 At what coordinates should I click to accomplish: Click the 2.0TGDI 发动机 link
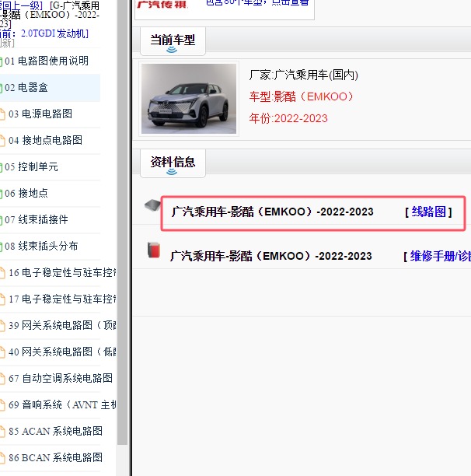(54, 33)
